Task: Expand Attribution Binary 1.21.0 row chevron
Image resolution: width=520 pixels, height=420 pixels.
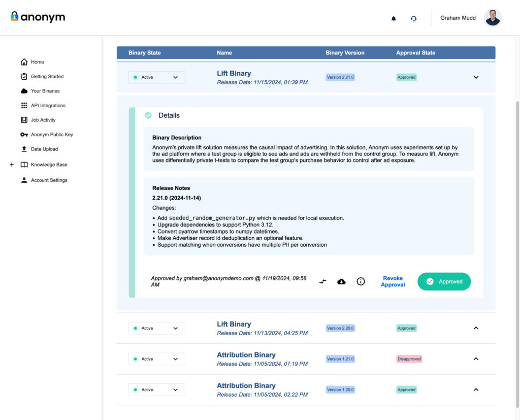Action: pos(476,359)
